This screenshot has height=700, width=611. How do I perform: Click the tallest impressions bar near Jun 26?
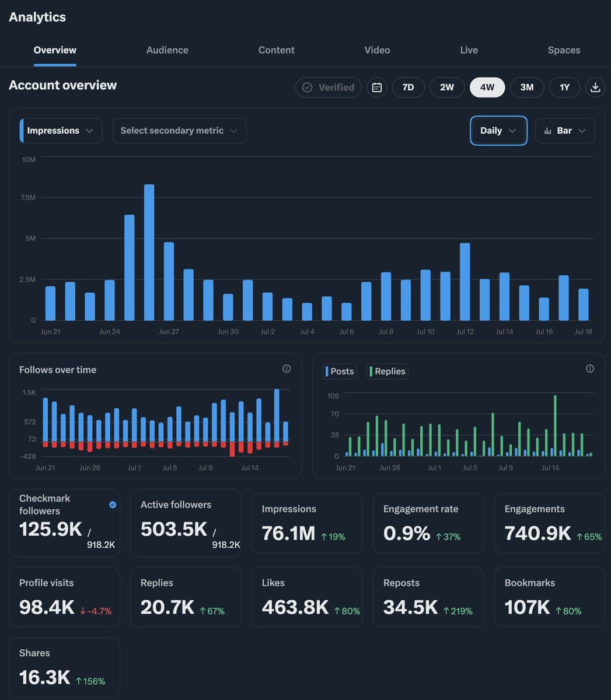(x=149, y=253)
